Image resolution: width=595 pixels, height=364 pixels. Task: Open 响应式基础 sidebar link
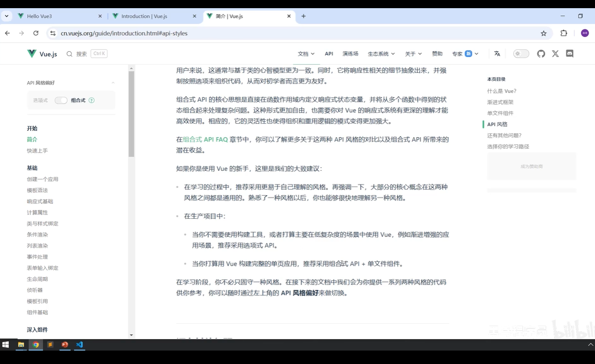pyautogui.click(x=40, y=201)
